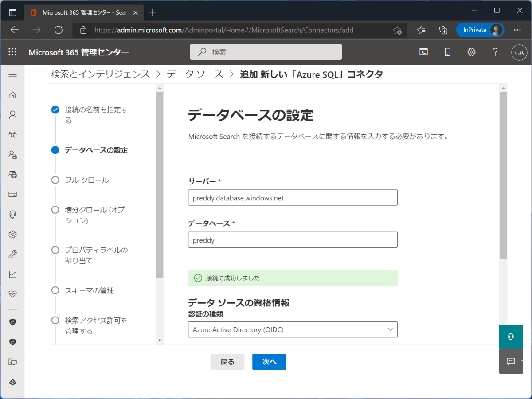The width and height of the screenshot is (532, 399).
Task: Open Support headset icon in sidebar
Action: (12, 214)
